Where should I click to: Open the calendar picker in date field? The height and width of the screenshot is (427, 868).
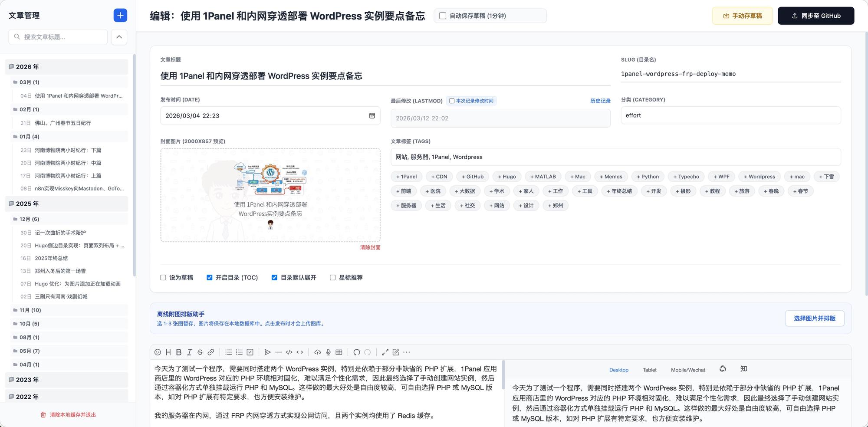372,116
